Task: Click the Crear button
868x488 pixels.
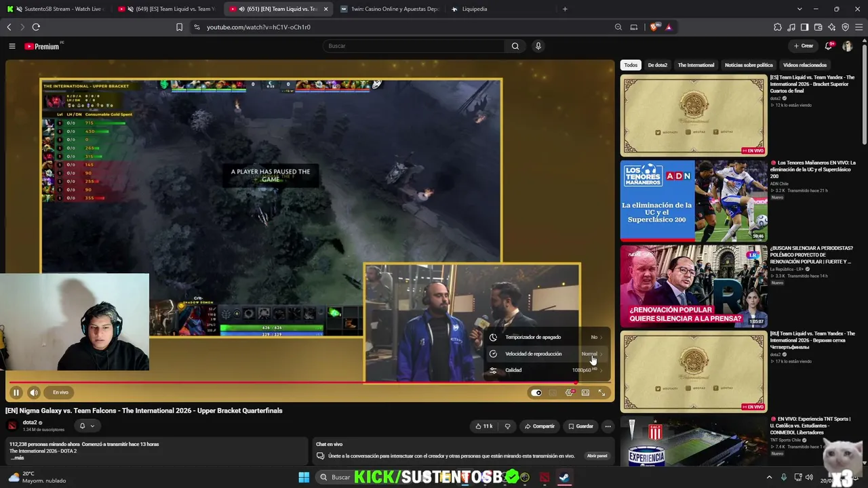Action: [803, 46]
